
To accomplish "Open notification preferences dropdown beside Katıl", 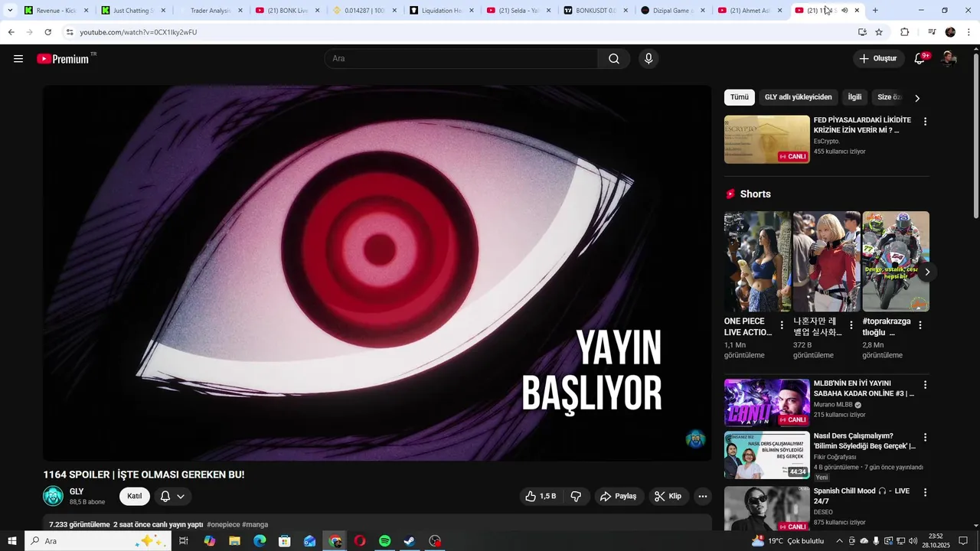I will click(173, 497).
